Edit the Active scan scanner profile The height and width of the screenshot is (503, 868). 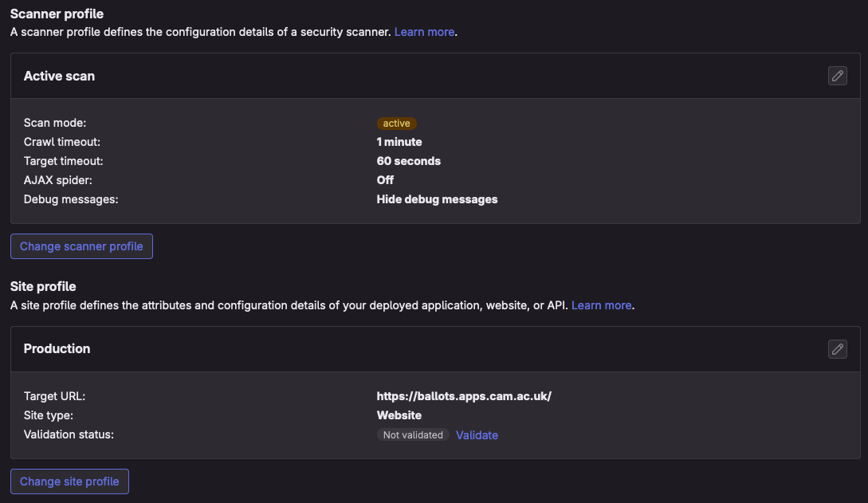[837, 76]
